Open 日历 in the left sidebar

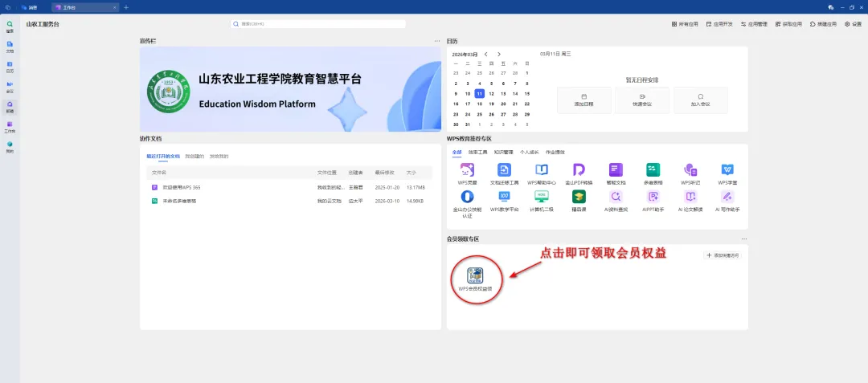[x=10, y=67]
